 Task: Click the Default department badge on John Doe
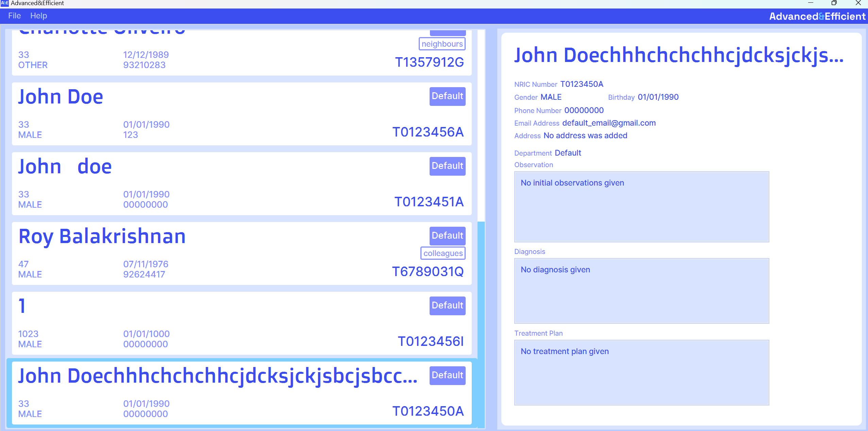tap(447, 96)
